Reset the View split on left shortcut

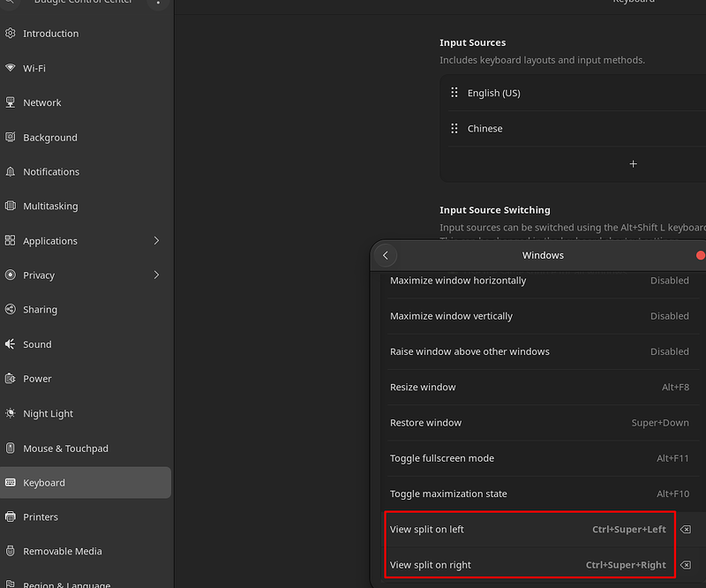(x=686, y=530)
